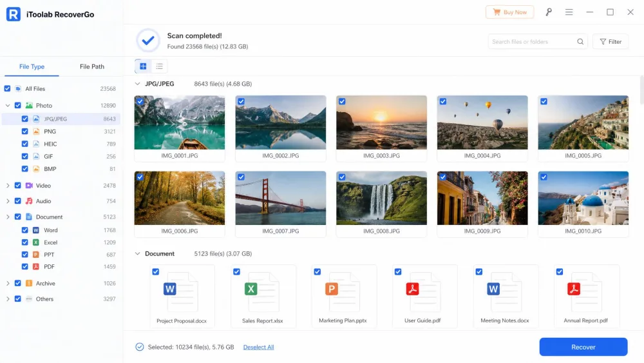Switch to the File Path tab
644x363 pixels.
pos(92,66)
